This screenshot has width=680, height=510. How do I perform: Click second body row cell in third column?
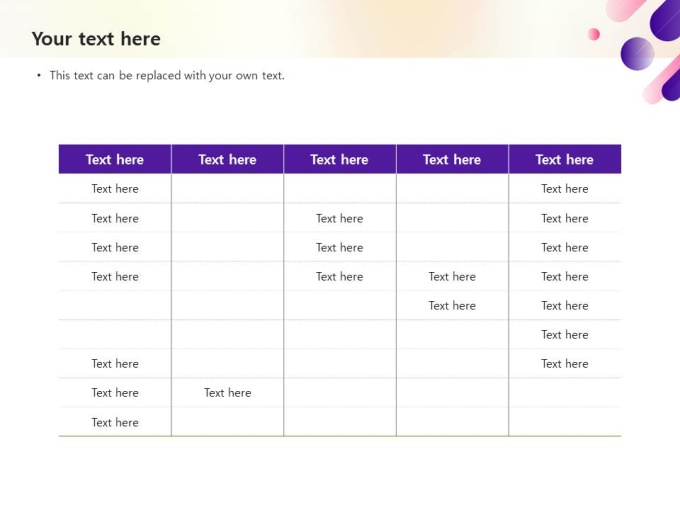tap(340, 218)
